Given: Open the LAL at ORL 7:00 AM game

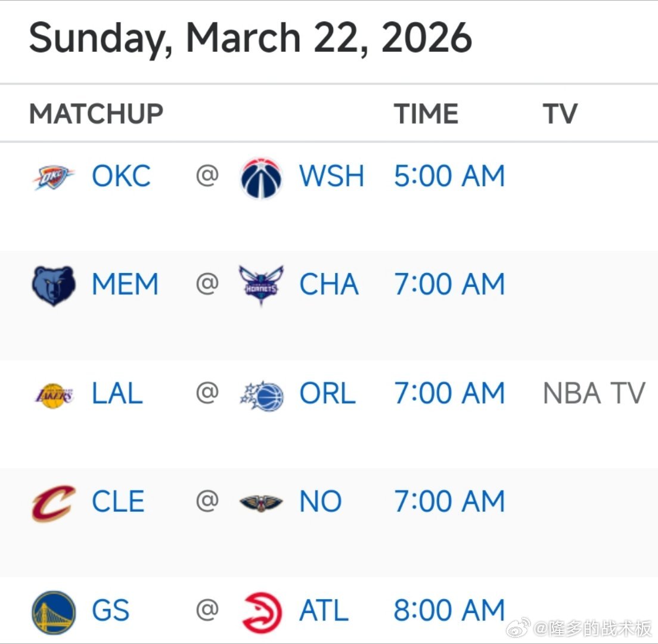Looking at the screenshot, I should click(449, 394).
